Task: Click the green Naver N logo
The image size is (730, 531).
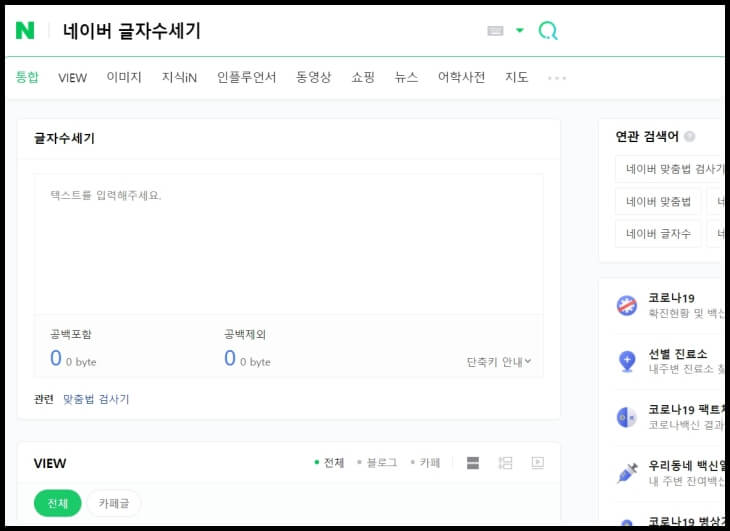Action: coord(25,31)
